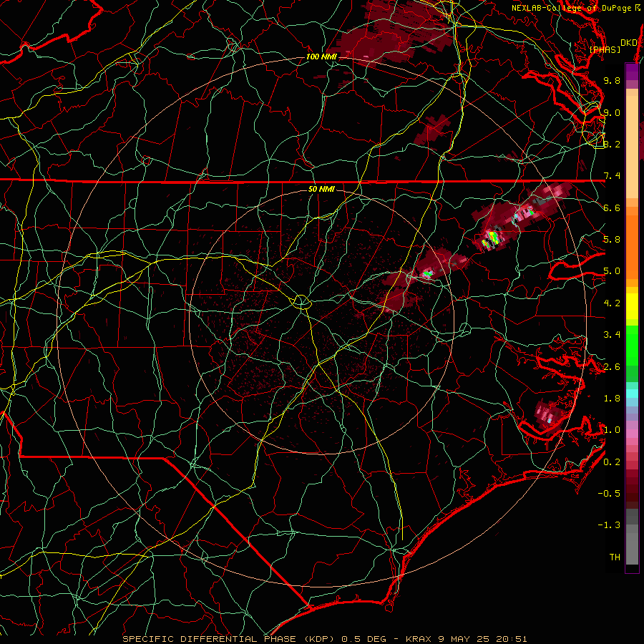Click the 100 NMI range ring label
The image size is (644, 644).
coord(321,57)
